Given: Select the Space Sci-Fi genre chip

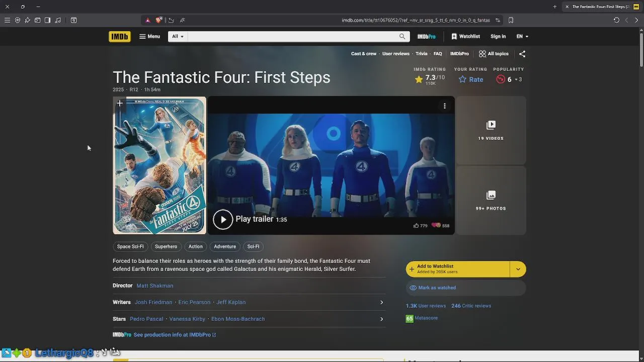Looking at the screenshot, I should (x=130, y=246).
